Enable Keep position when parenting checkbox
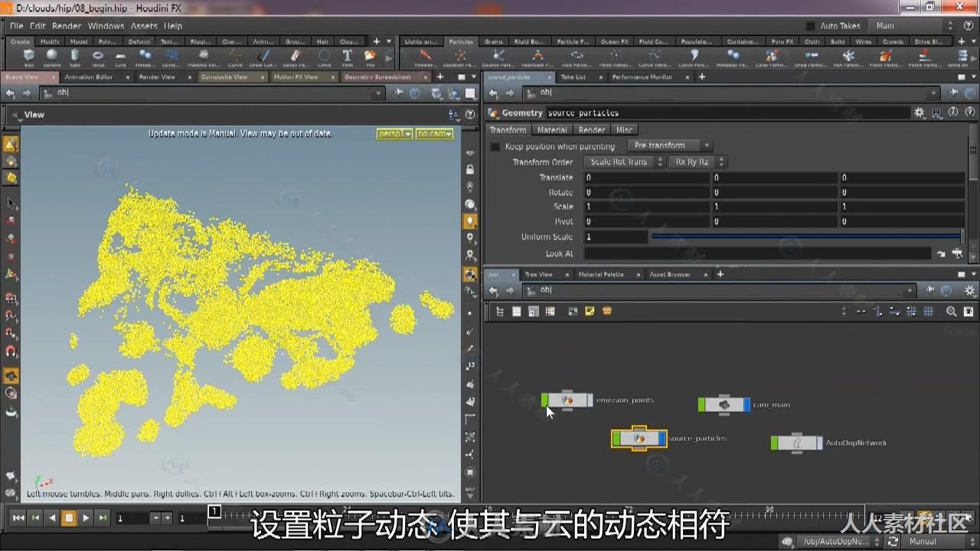 click(x=495, y=146)
